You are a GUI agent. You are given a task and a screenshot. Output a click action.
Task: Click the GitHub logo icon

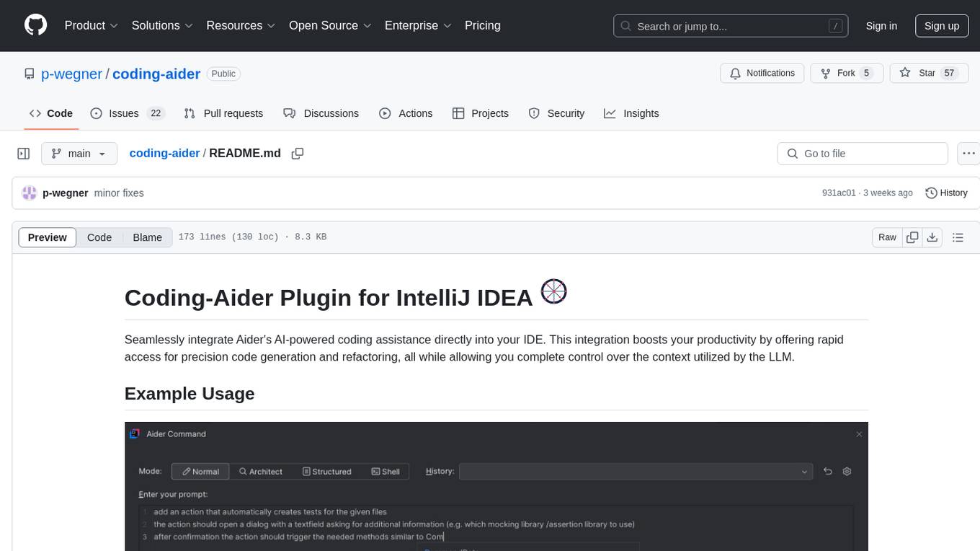click(35, 25)
